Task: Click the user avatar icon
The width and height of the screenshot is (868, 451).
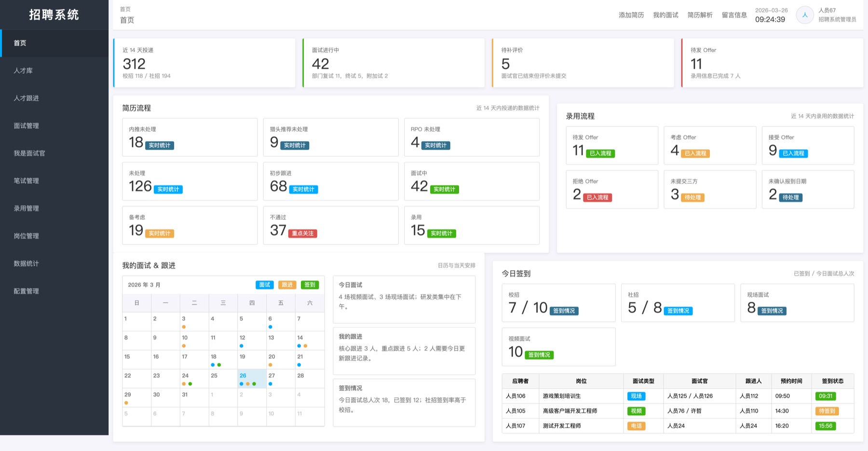Action: pyautogui.click(x=804, y=15)
